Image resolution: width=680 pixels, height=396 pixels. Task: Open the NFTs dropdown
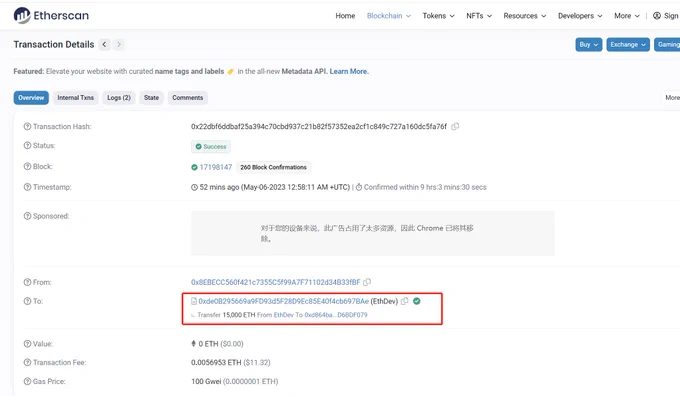479,16
